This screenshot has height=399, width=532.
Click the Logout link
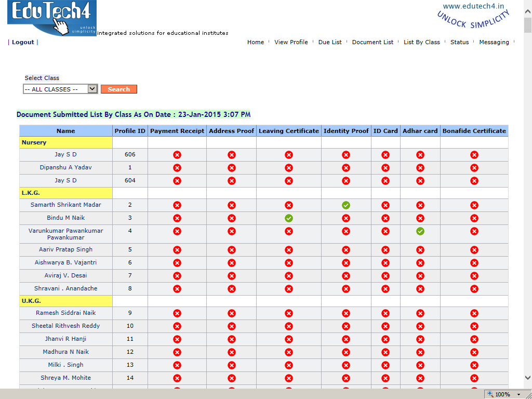click(x=23, y=42)
